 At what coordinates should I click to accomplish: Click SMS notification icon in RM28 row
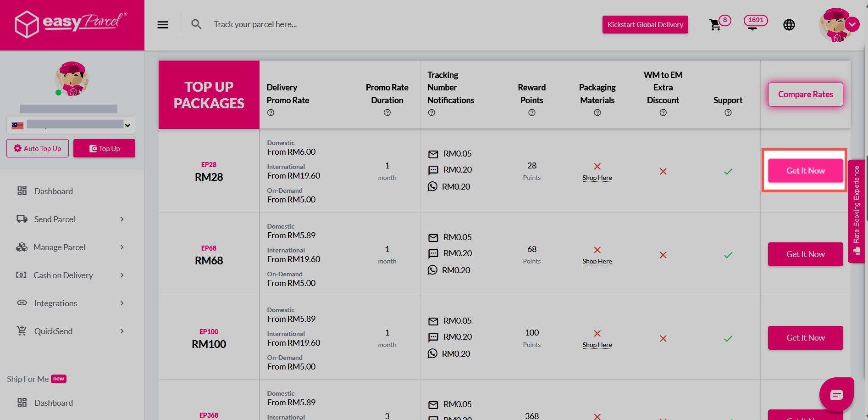pyautogui.click(x=433, y=170)
